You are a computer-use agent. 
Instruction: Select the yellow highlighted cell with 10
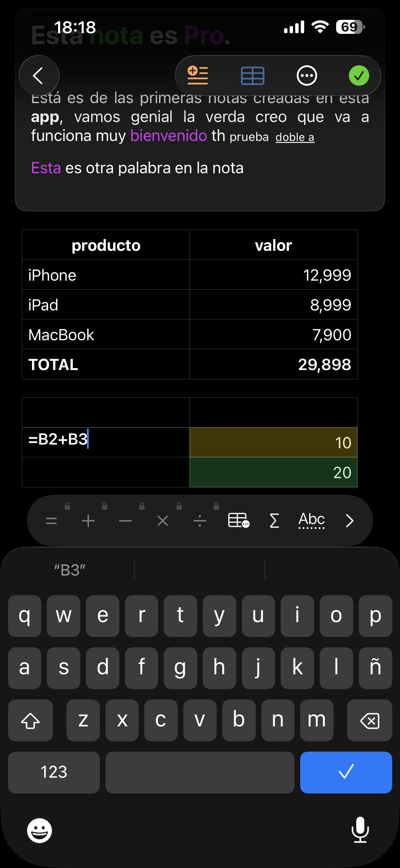273,442
